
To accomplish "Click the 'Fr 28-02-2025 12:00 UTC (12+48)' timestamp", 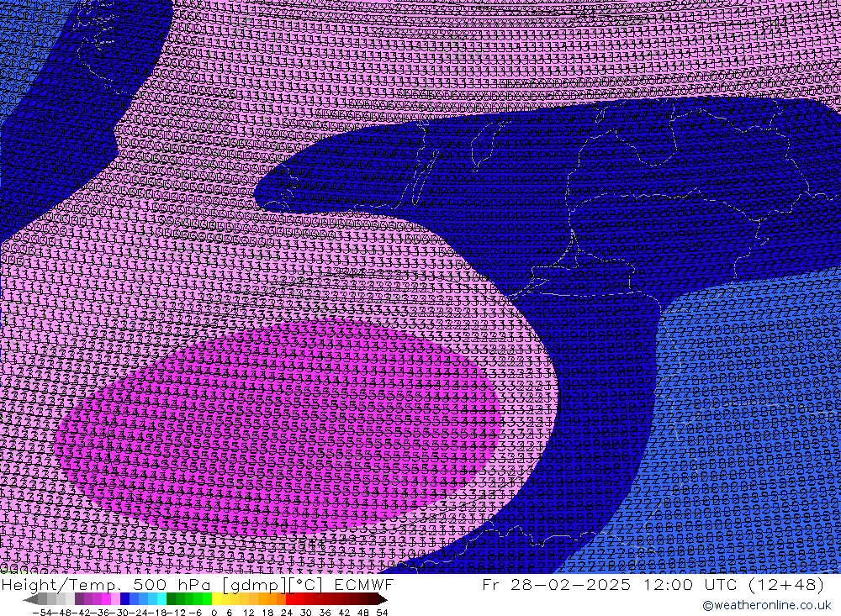I will click(653, 584).
